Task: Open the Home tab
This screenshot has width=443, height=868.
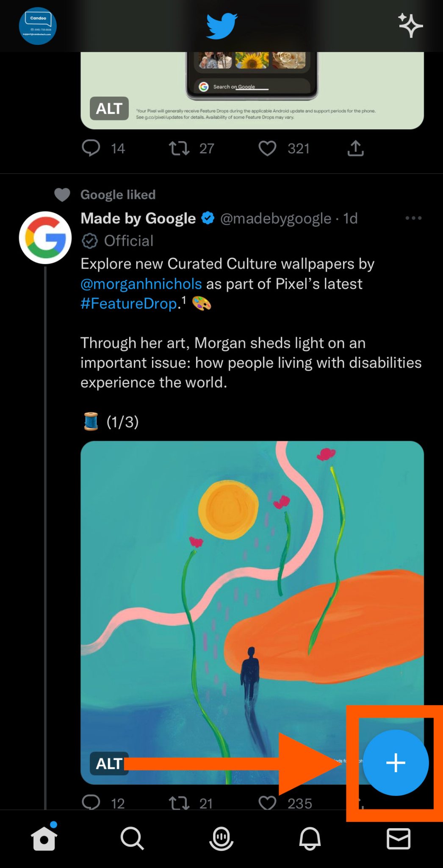Action: [x=44, y=838]
